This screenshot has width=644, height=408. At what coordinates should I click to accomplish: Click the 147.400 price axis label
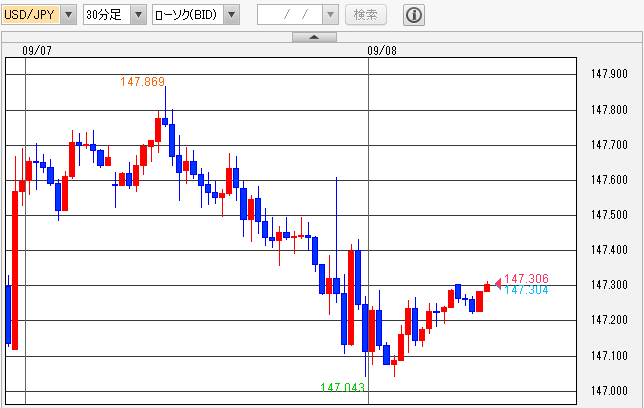pos(610,249)
